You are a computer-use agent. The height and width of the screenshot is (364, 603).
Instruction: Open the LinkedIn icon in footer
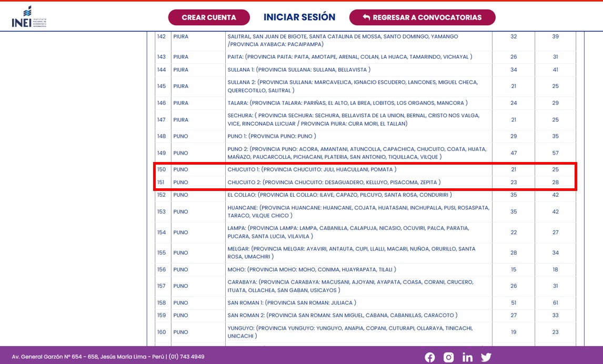467,357
